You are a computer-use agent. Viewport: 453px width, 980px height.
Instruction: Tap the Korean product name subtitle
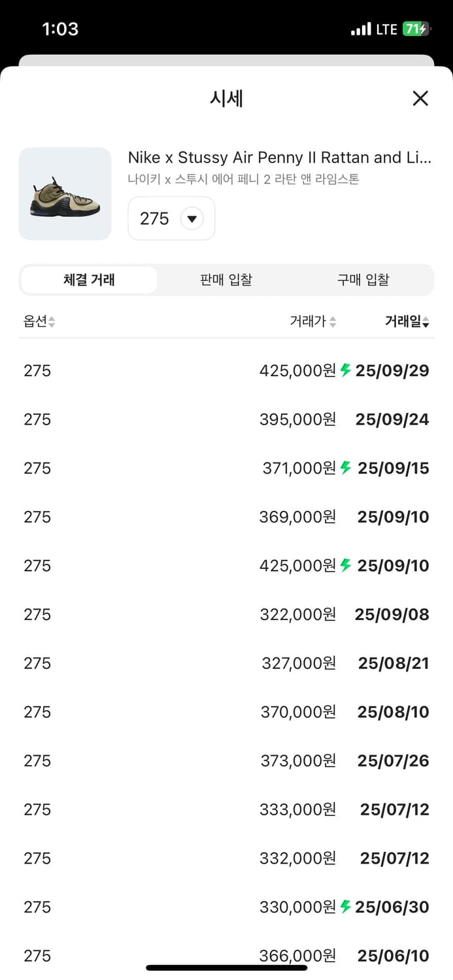pos(243,179)
